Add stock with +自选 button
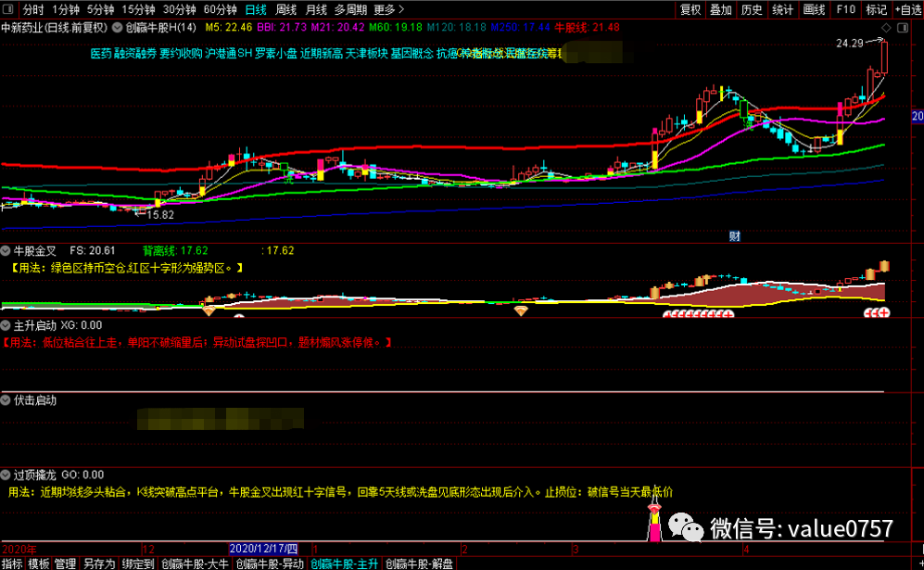Screen dimensions: 924x570 pos(908,9)
